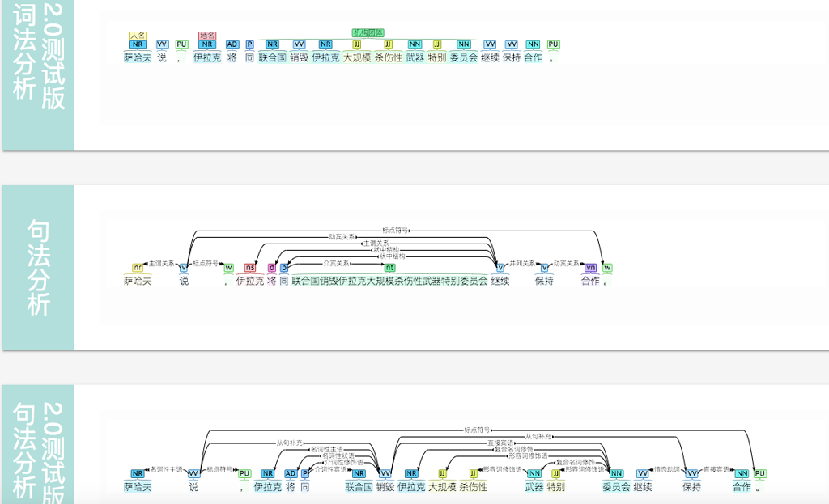This screenshot has height=504, width=829.
Task: Click the 地名 entity tag in 词法分析 panel
Action: click(206, 36)
